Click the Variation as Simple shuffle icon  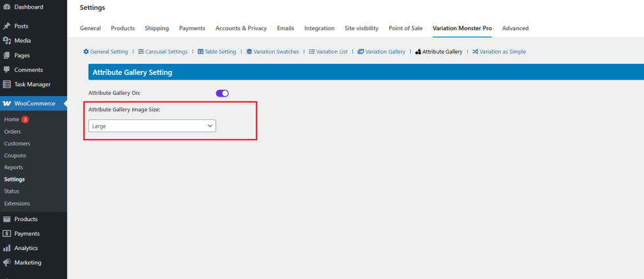[475, 51]
